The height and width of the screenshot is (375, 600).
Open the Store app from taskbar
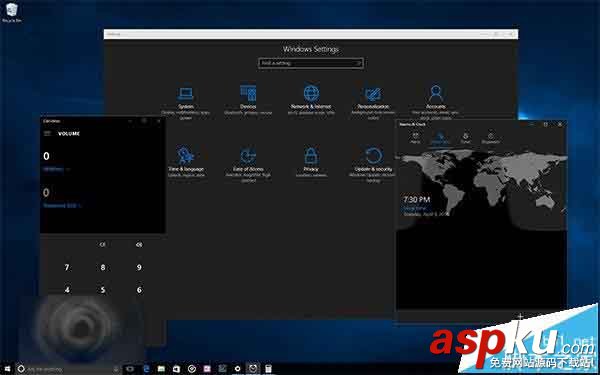176,369
